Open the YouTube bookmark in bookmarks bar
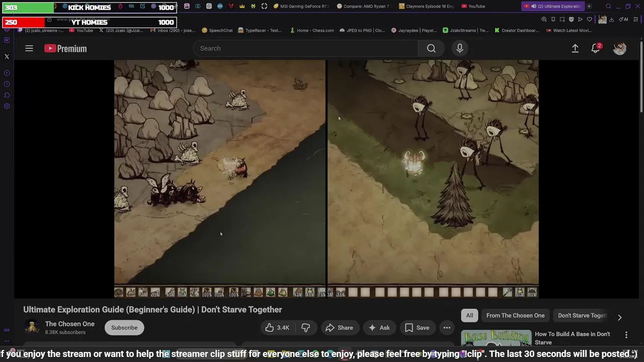Screen dimensions: 644x362 [x=81, y=30]
